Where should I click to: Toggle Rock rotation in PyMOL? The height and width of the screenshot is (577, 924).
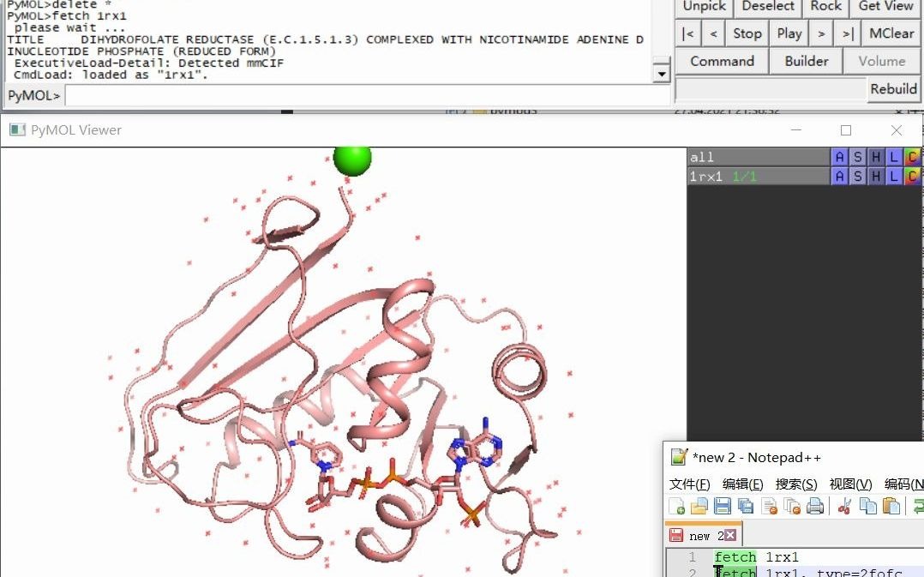point(825,6)
